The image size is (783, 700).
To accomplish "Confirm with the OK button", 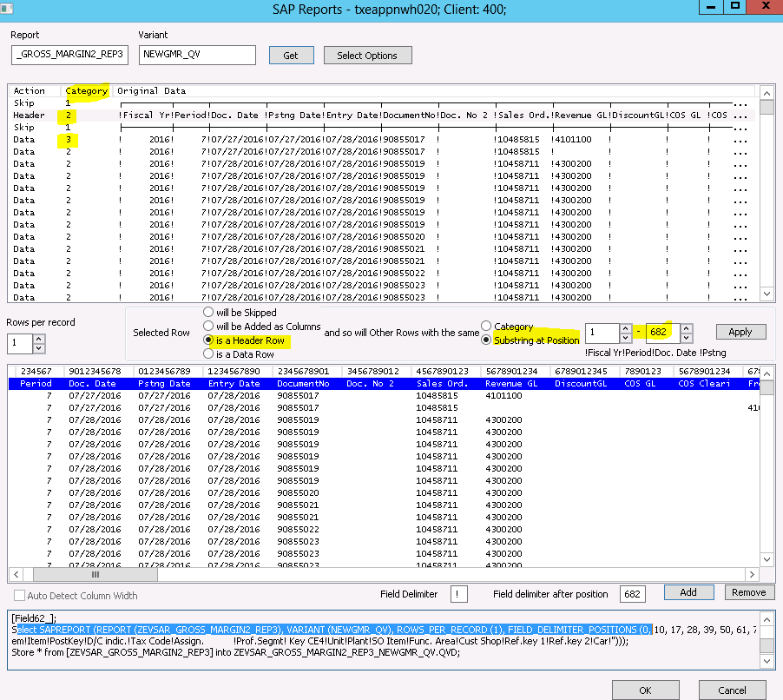I will (645, 690).
